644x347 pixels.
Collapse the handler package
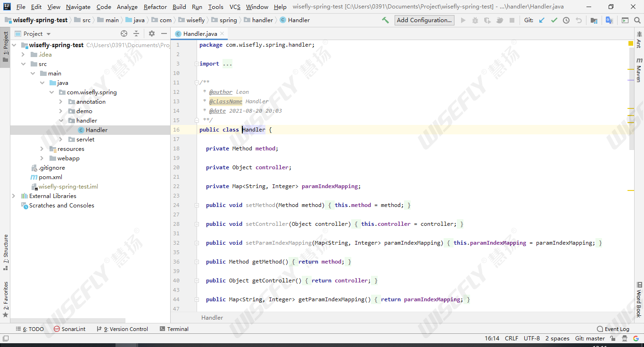[x=61, y=121]
